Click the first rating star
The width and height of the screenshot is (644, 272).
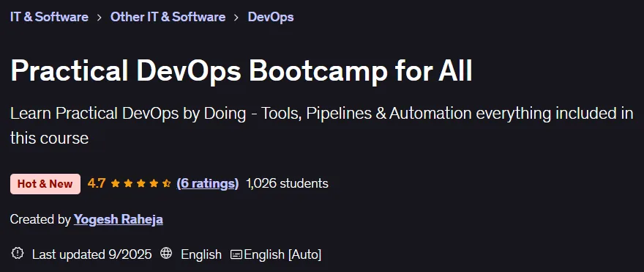coord(116,183)
